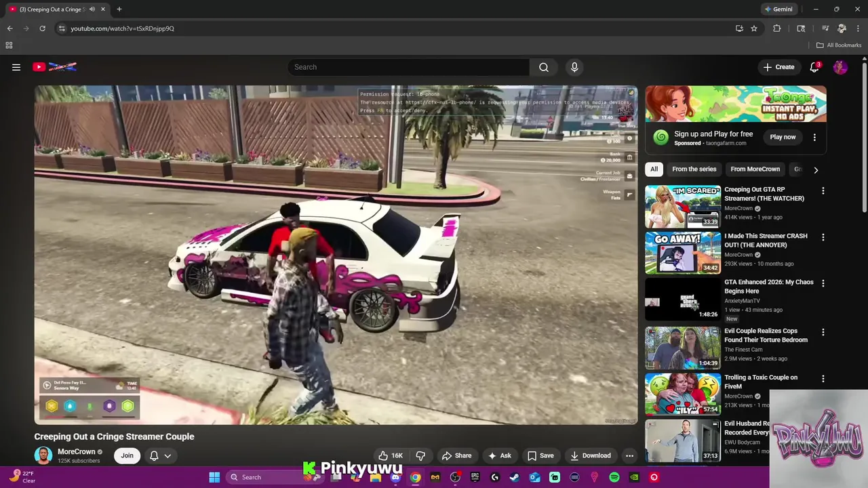The height and width of the screenshot is (488, 868).
Task: Open the sponsored ad options menu
Action: coord(814,137)
